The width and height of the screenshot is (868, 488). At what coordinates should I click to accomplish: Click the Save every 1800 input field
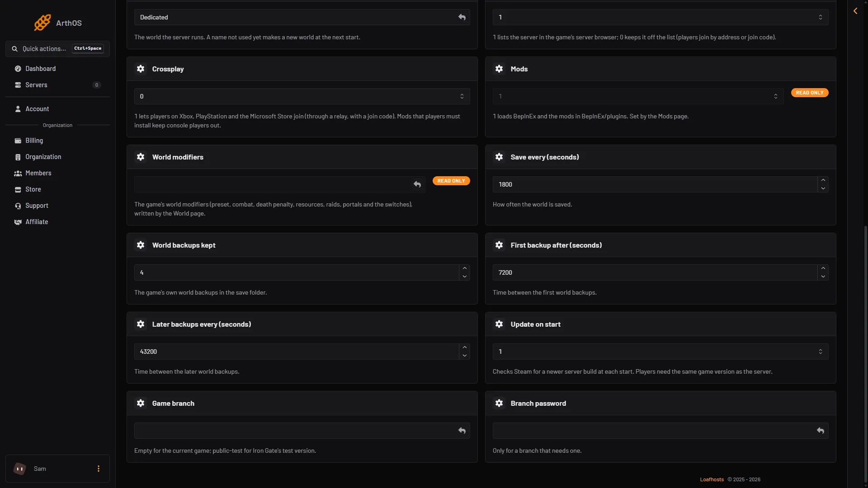pos(655,184)
